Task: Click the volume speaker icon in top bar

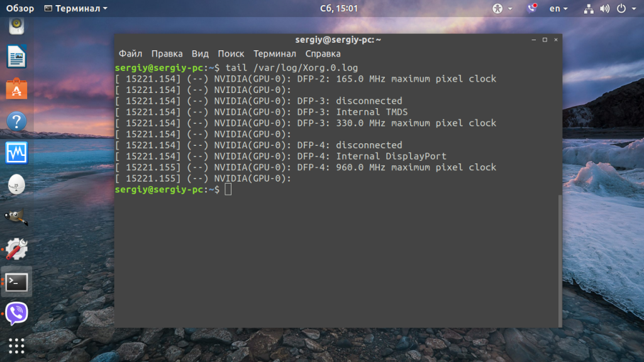Action: click(x=605, y=9)
